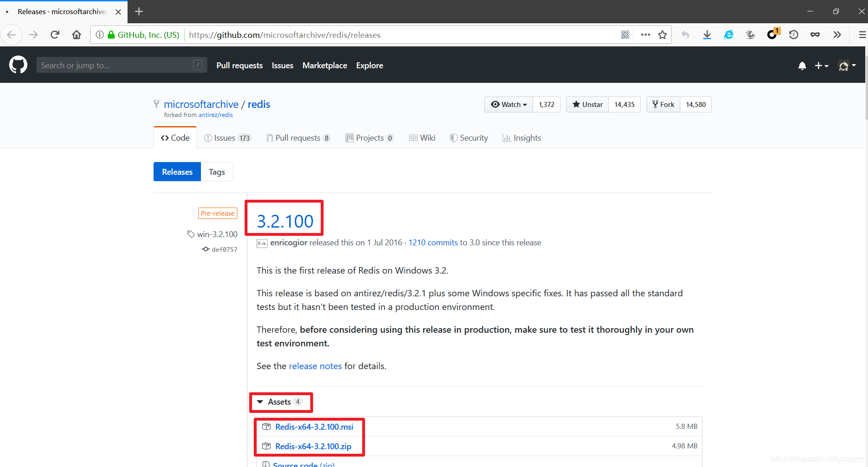The image size is (868, 467).
Task: Open the enricogior author profile
Action: pyautogui.click(x=289, y=243)
